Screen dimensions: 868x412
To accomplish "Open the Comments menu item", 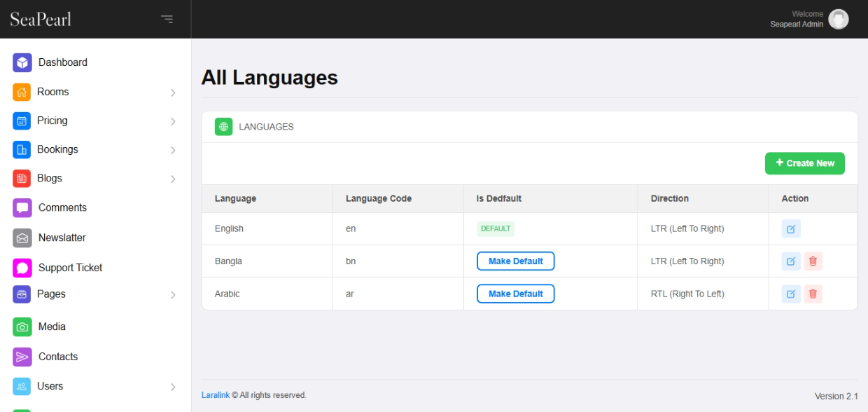I will pyautogui.click(x=62, y=208).
